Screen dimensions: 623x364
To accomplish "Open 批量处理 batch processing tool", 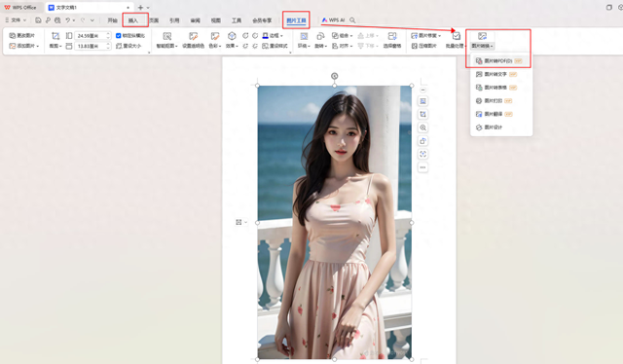I will [x=456, y=40].
